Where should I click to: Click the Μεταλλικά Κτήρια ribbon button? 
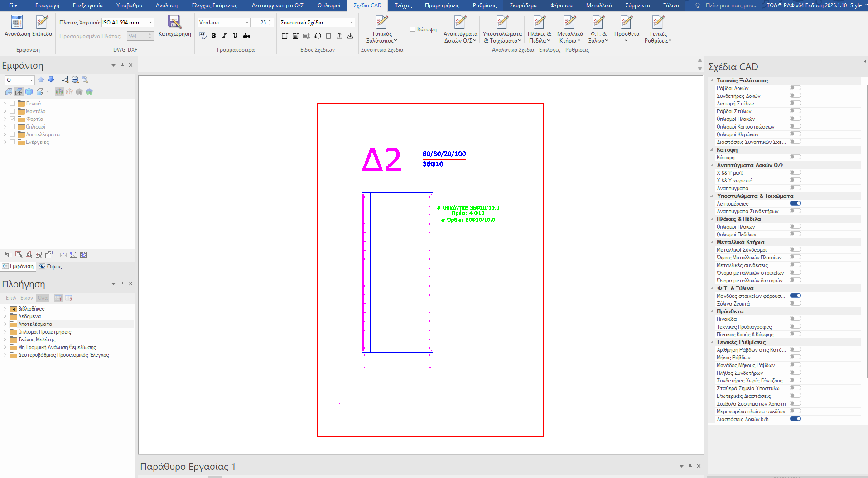[569, 29]
